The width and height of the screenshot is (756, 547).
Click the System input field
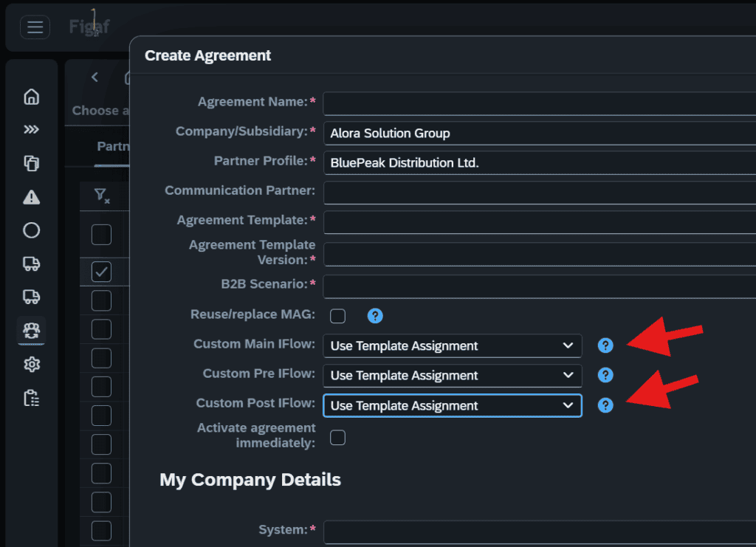[540, 532]
